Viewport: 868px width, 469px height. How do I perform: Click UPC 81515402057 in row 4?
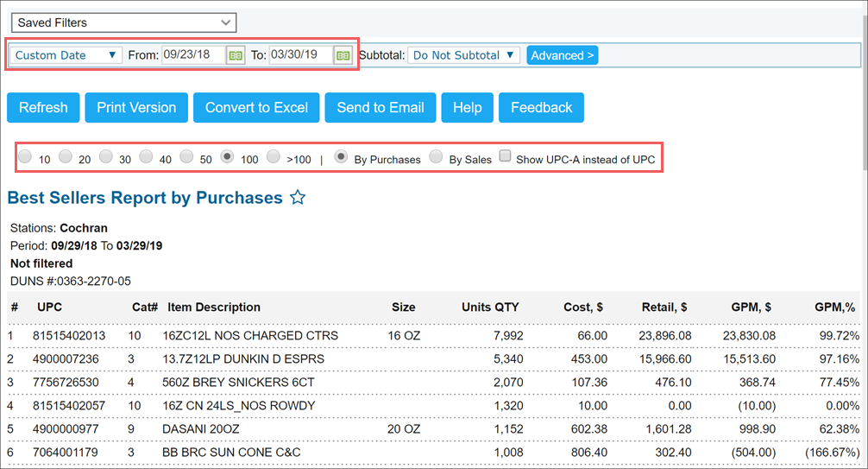coord(69,406)
